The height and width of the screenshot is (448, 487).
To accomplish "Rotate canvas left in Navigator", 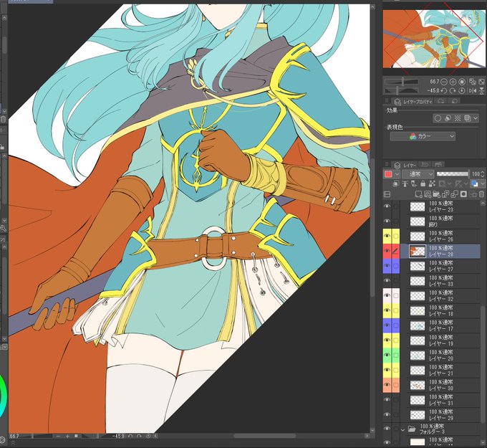I will click(x=444, y=91).
